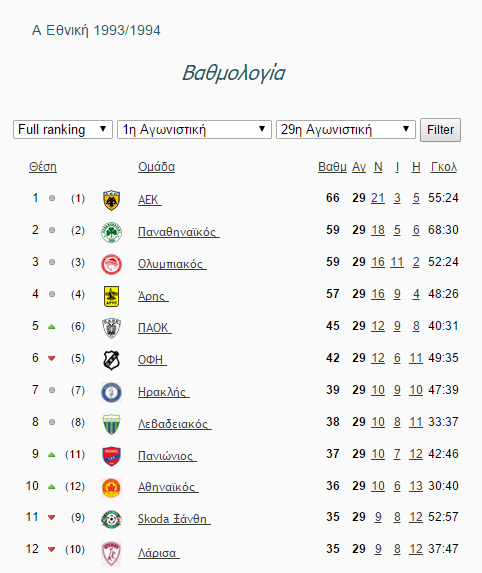Click the ΟΦΗ black-and-white shield logo
Viewport: 482px width, 573px height.
point(111,360)
